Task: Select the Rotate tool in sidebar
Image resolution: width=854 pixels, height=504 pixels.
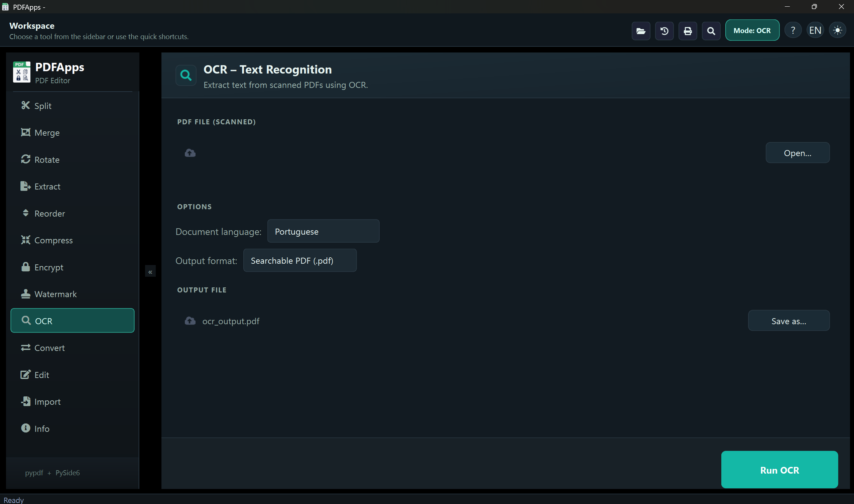Action: pos(72,160)
